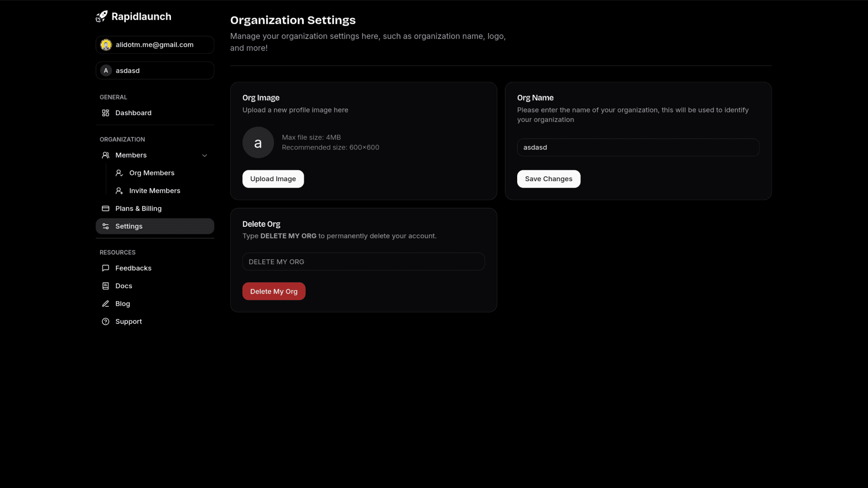Image resolution: width=868 pixels, height=488 pixels.
Task: Open the alidotm.me@gmail.com account dropdown
Action: click(155, 45)
